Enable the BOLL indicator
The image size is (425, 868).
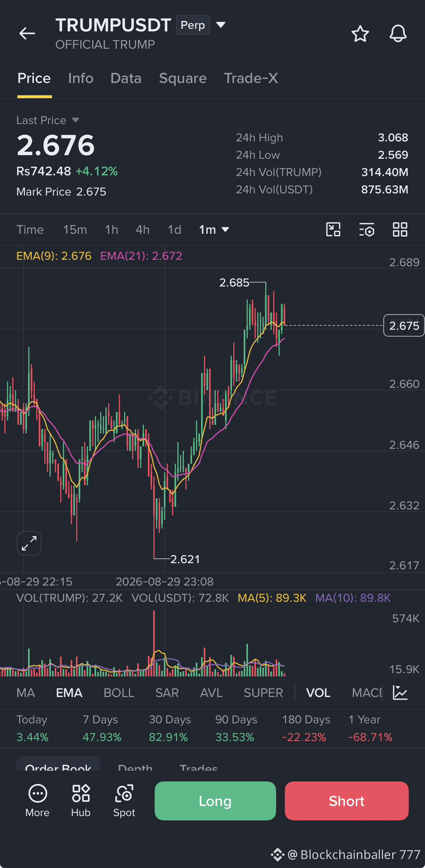(119, 693)
